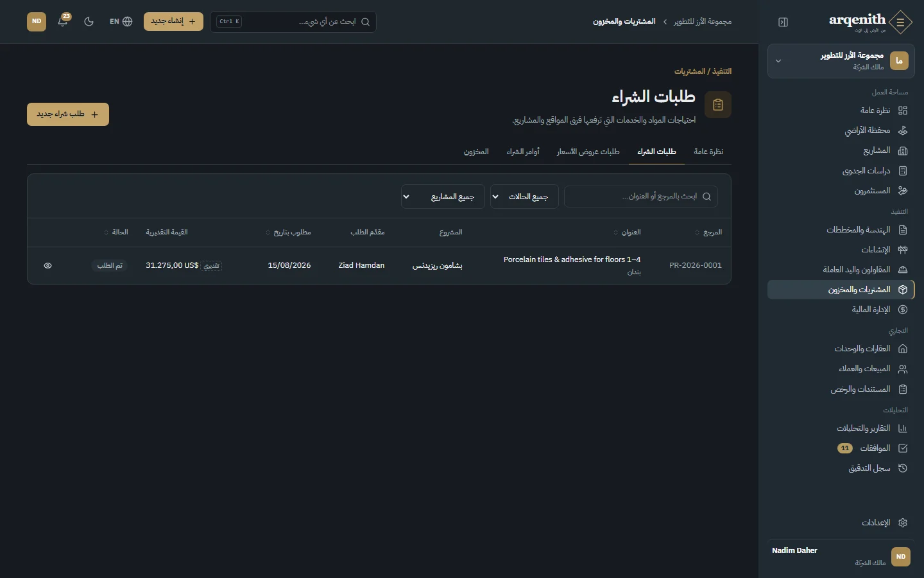The height and width of the screenshot is (578, 924).
Task: Click PR-2026-0001 reference
Action: click(696, 265)
